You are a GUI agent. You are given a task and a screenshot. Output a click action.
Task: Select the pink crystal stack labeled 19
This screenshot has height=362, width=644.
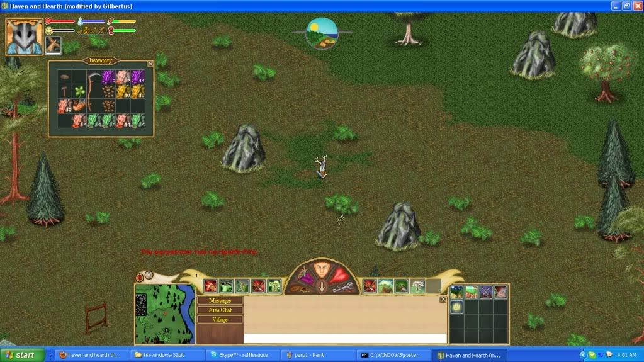tap(64, 106)
